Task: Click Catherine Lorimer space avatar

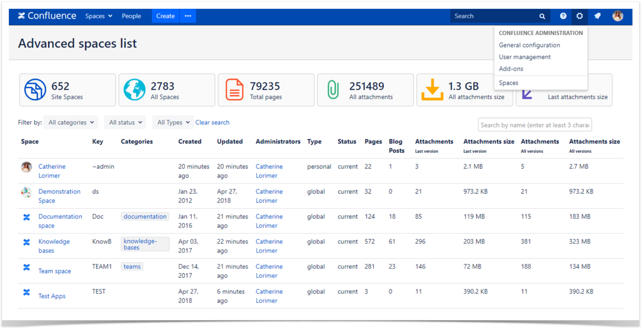Action: click(26, 167)
